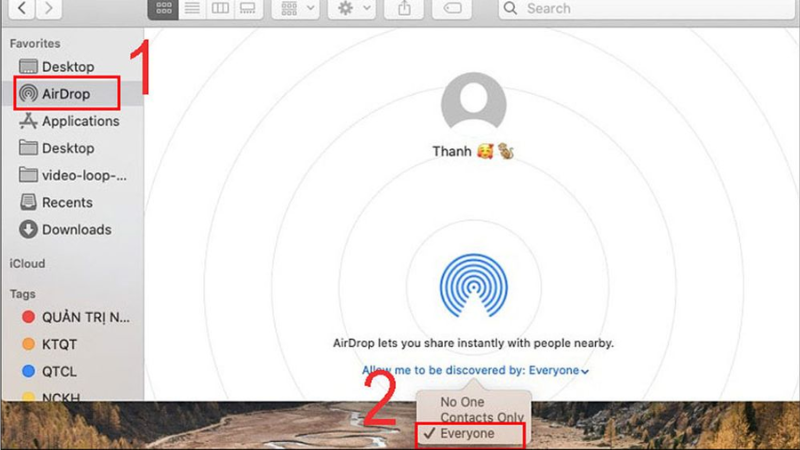Viewport: 800px width, 450px height.
Task: Go forward with the right chevron button
Action: click(x=48, y=8)
